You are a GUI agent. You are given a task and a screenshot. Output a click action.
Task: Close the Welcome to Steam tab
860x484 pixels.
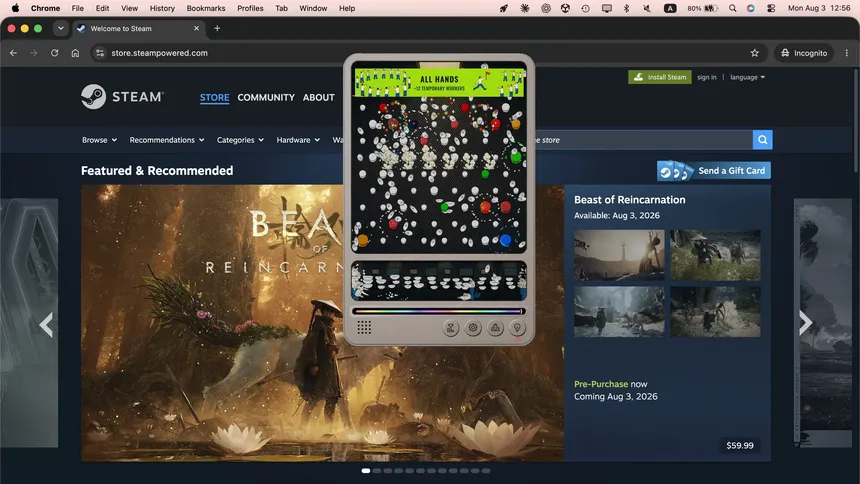(x=196, y=29)
